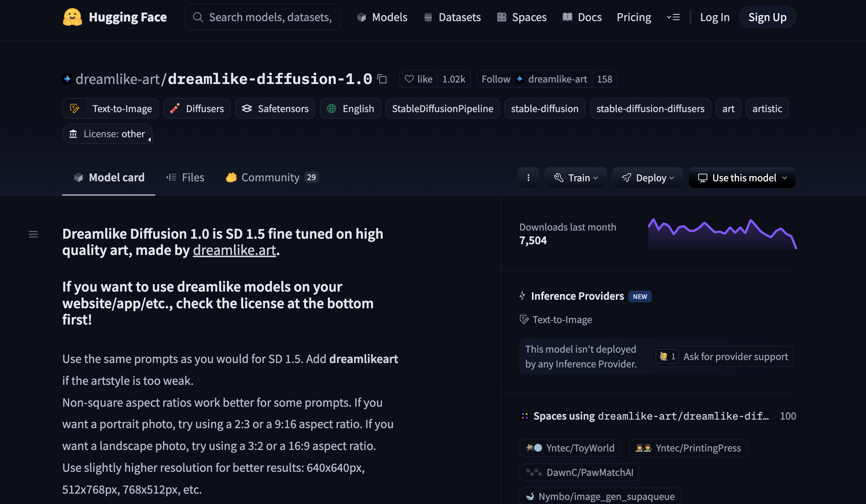Viewport: 866px width, 504px height.
Task: Switch to the Files tab
Action: 185,178
